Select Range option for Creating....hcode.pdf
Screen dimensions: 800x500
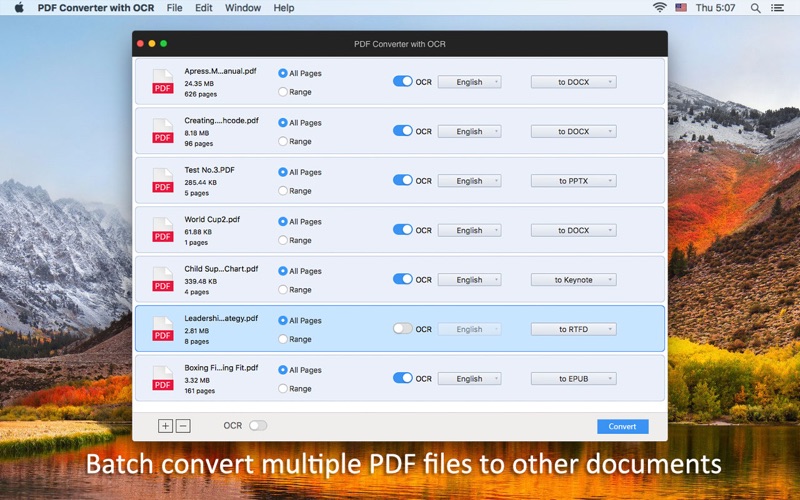click(x=283, y=141)
